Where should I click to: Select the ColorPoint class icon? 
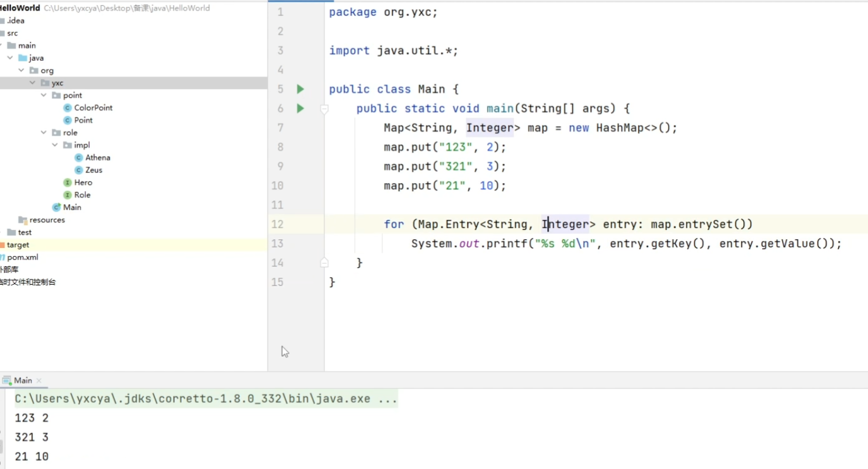pyautogui.click(x=68, y=108)
